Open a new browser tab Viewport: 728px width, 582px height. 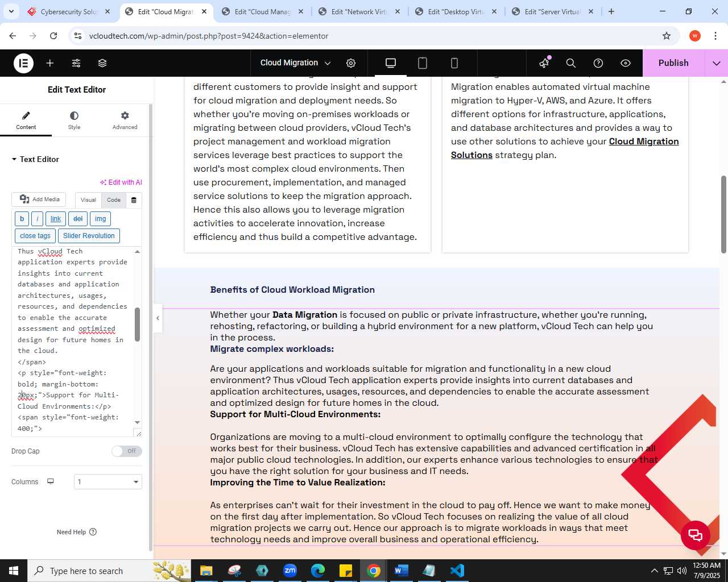tap(611, 11)
